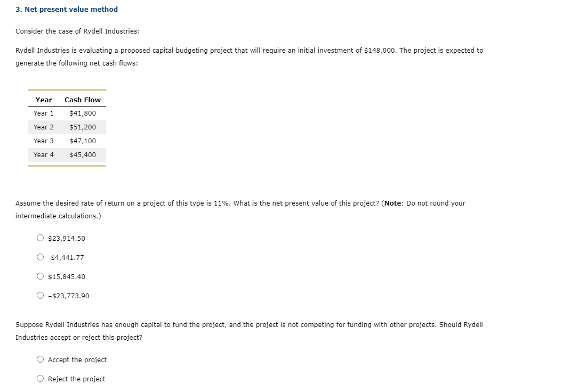Click the $41,800 cash flow value
The height and width of the screenshot is (392, 570).
click(x=83, y=113)
